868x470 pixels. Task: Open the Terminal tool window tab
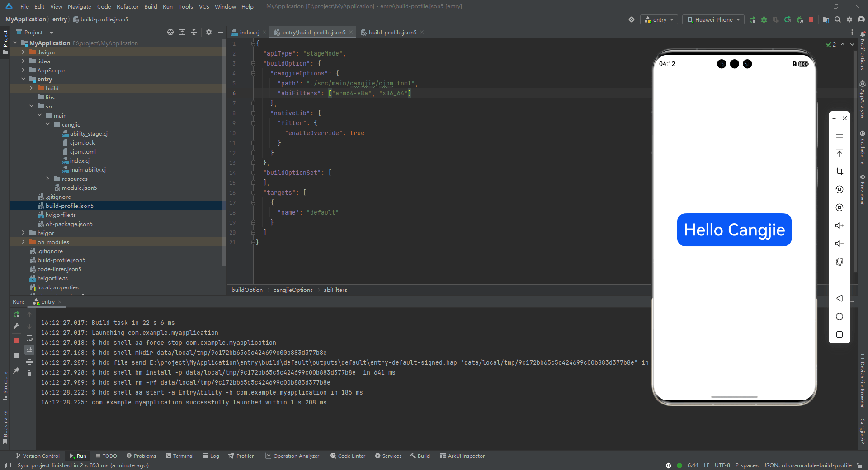(x=179, y=456)
